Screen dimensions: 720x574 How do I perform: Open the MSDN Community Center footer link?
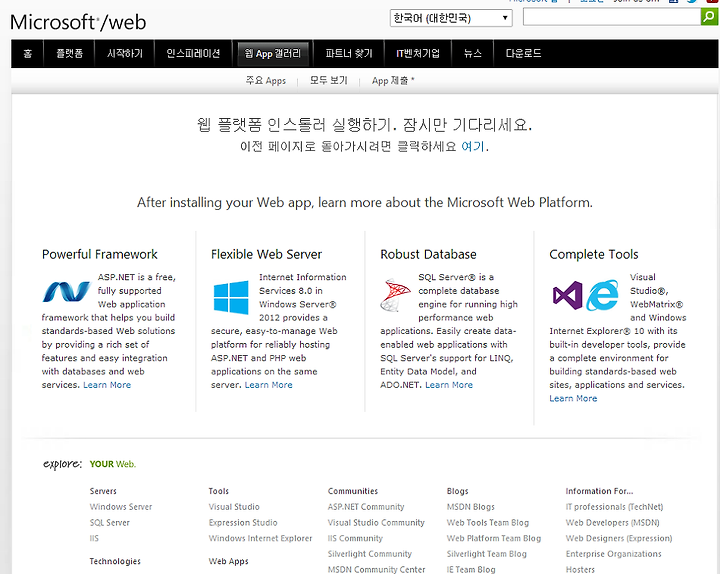pos(377,569)
